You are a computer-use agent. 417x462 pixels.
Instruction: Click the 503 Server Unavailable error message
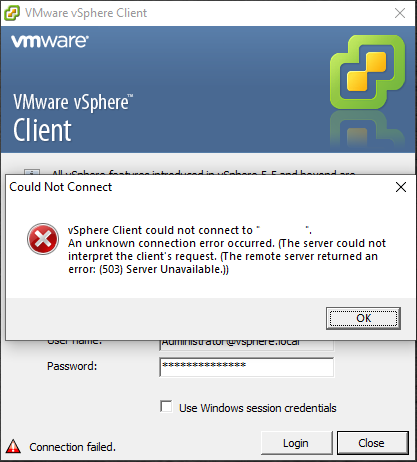click(227, 250)
